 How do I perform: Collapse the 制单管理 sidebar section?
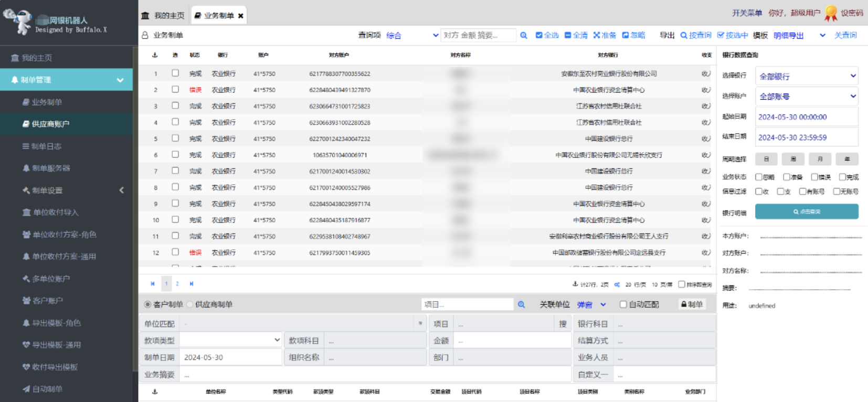[120, 80]
